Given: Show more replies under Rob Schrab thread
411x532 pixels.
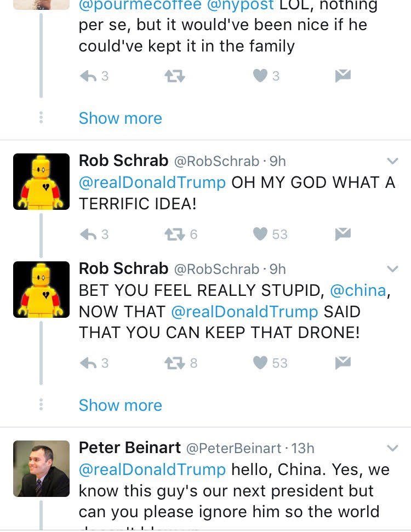Looking at the screenshot, I should pos(120,405).
